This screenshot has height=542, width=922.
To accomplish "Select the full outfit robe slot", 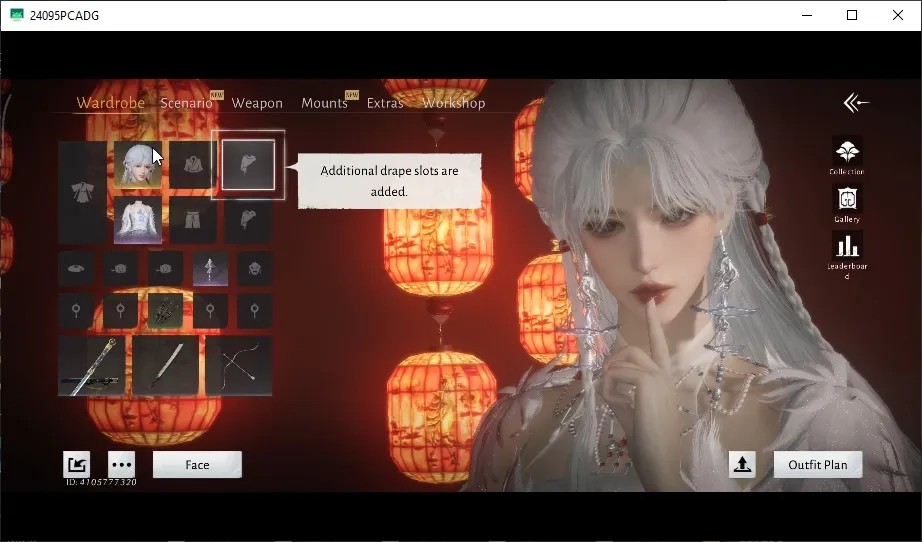I will 82,192.
